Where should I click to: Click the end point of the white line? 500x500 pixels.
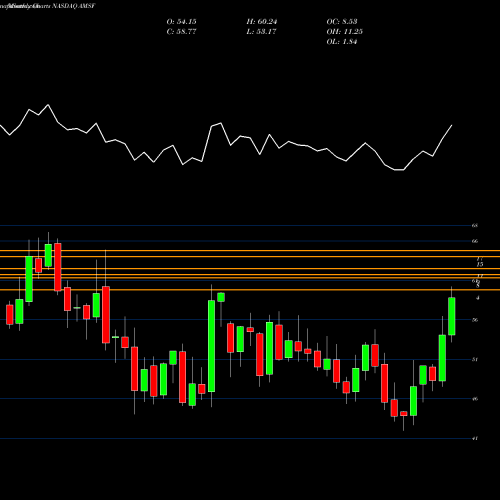click(452, 126)
